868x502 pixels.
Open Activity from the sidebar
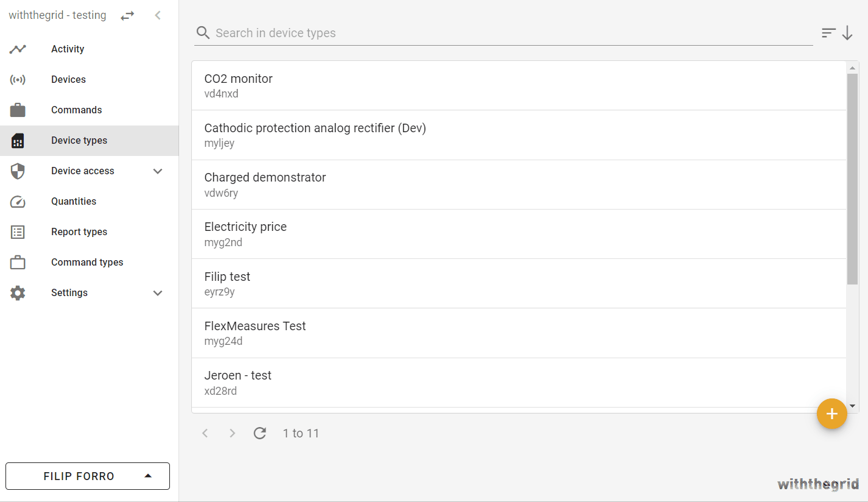point(68,49)
